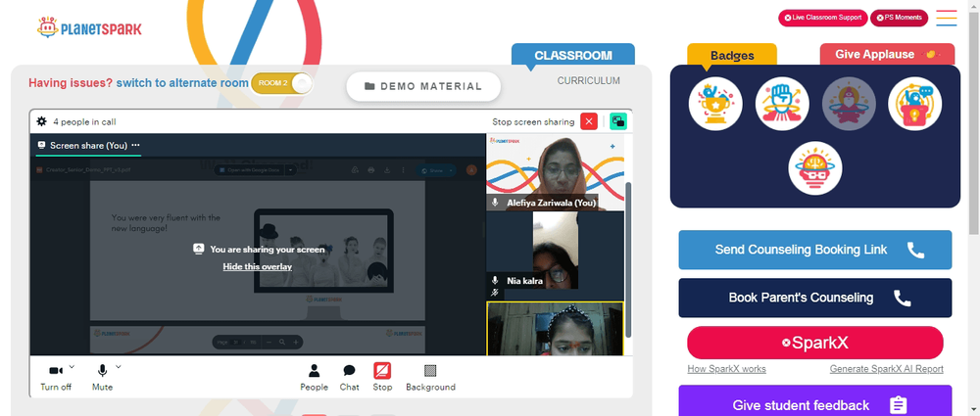Click the settings gear in call header
980x416 pixels.
click(x=41, y=121)
